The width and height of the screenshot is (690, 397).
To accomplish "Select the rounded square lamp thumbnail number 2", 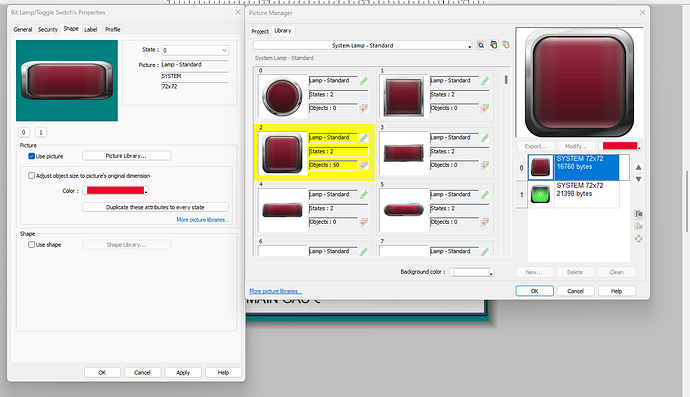I will tap(283, 153).
